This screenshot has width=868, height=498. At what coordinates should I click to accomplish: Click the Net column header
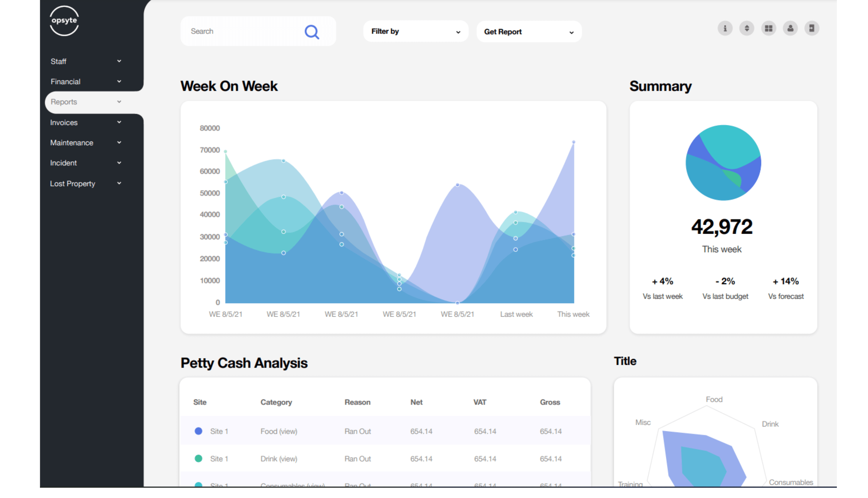tap(417, 402)
